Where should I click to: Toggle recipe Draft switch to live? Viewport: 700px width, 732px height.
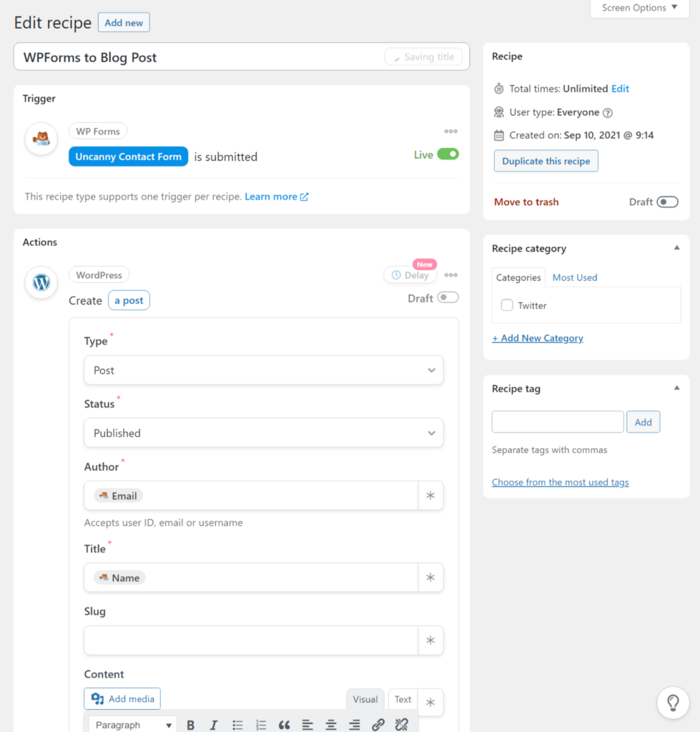click(667, 202)
